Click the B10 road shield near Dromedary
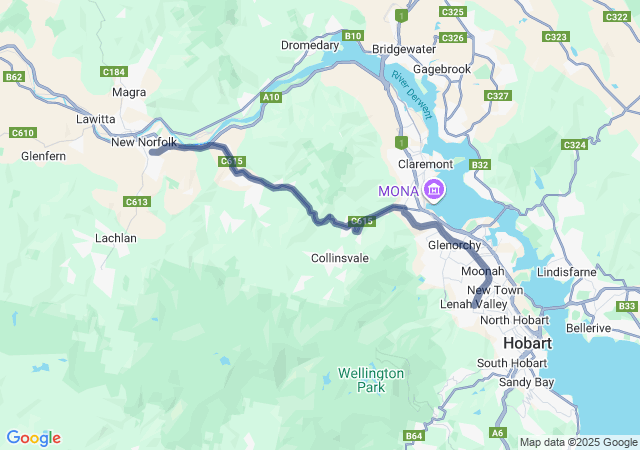The image size is (640, 450). pyautogui.click(x=353, y=36)
